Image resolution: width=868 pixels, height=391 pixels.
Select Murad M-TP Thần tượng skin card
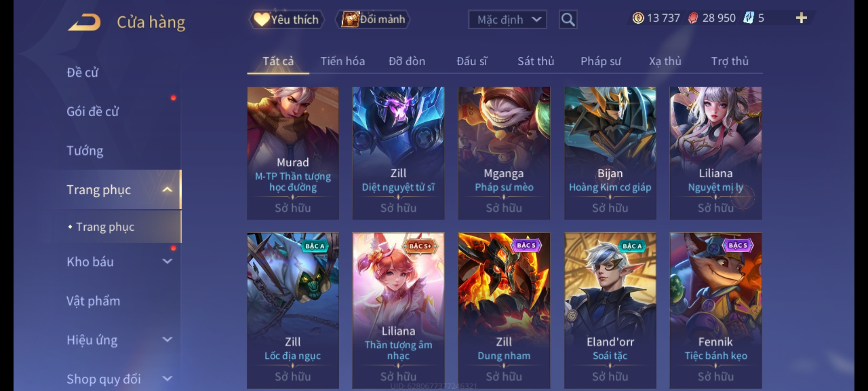coord(293,153)
